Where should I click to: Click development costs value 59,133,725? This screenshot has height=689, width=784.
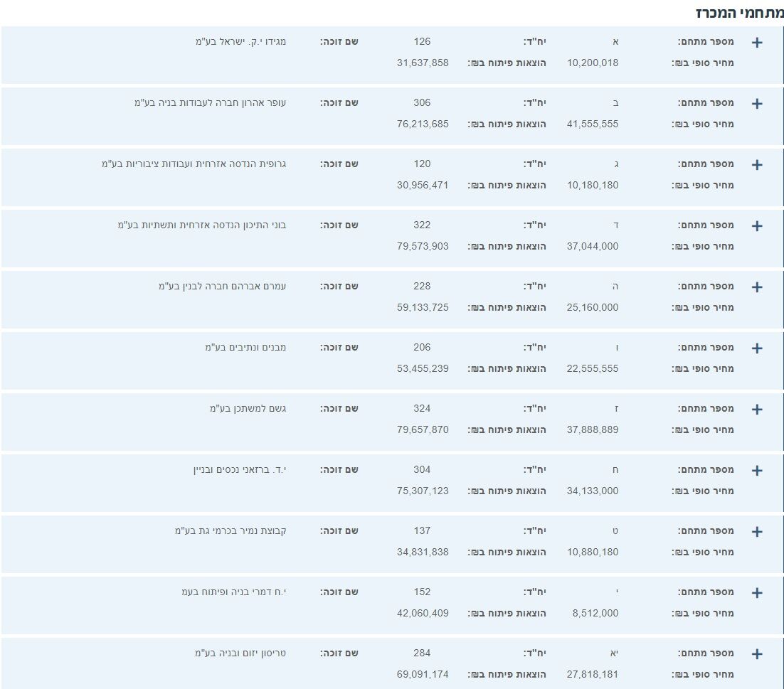[423, 307]
